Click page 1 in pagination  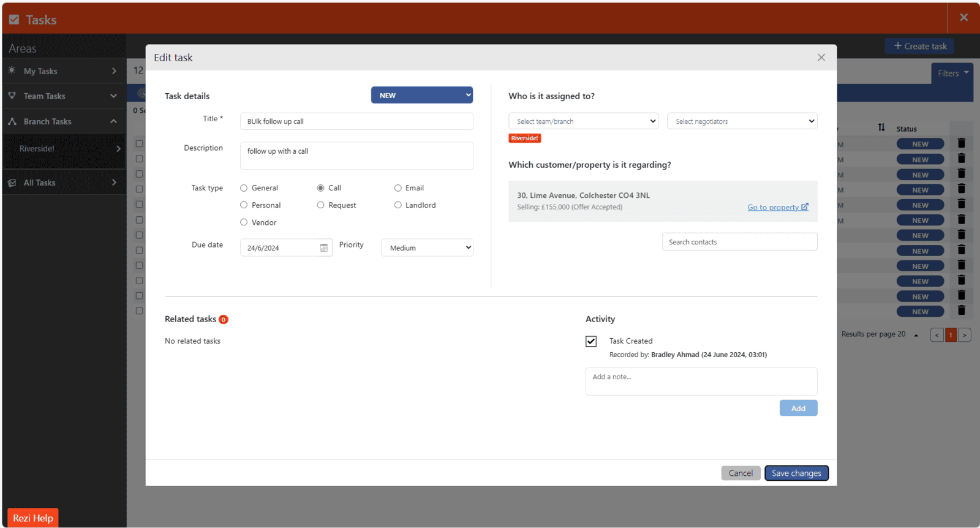(x=951, y=335)
